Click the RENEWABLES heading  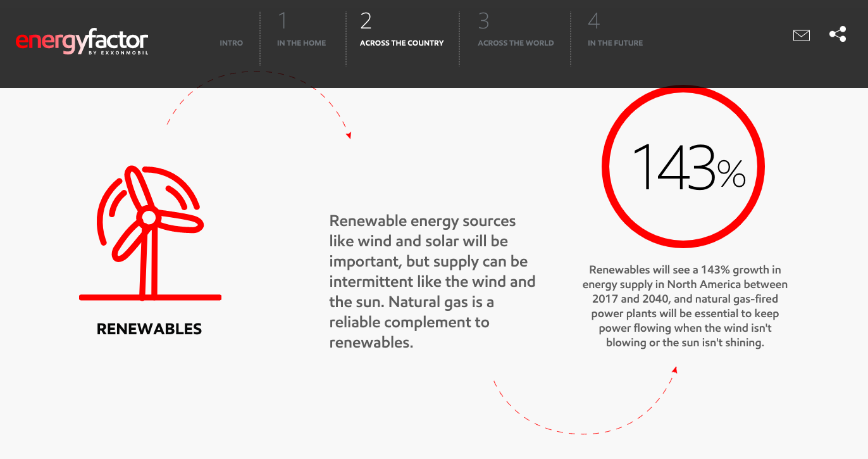pyautogui.click(x=149, y=329)
